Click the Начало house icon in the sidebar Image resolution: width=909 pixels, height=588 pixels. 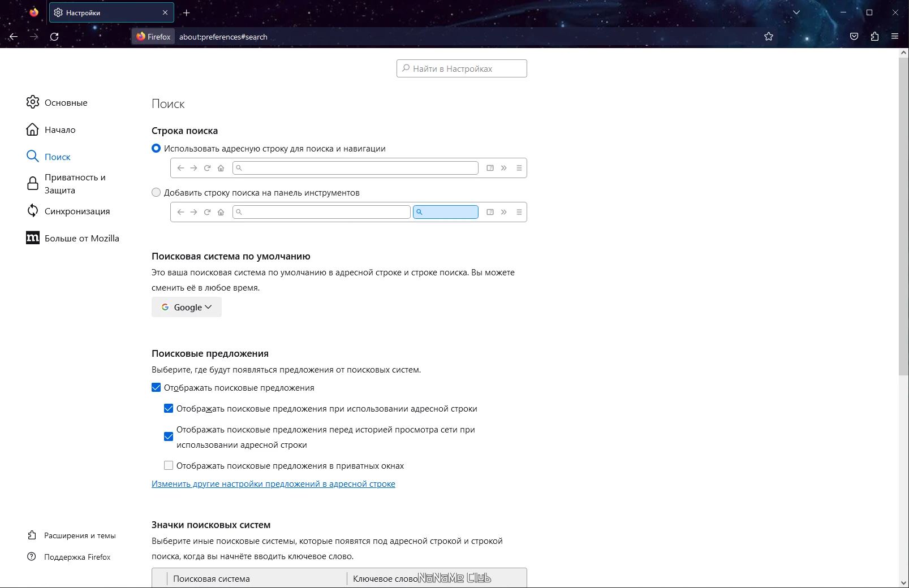(33, 129)
